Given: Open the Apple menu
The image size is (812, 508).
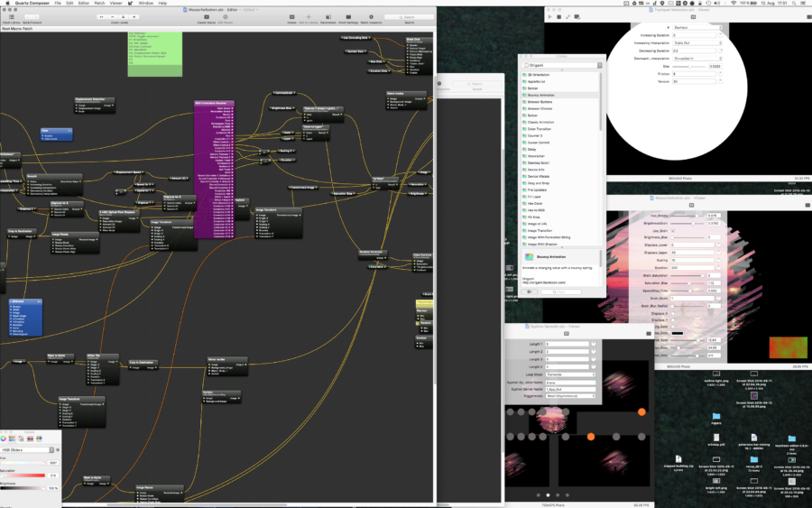Looking at the screenshot, I should [x=6, y=3].
